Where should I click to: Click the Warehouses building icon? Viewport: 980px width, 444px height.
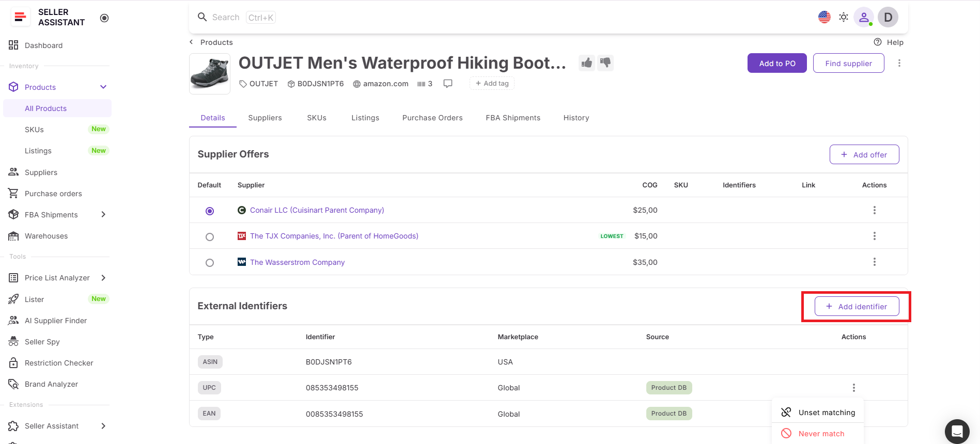13,236
